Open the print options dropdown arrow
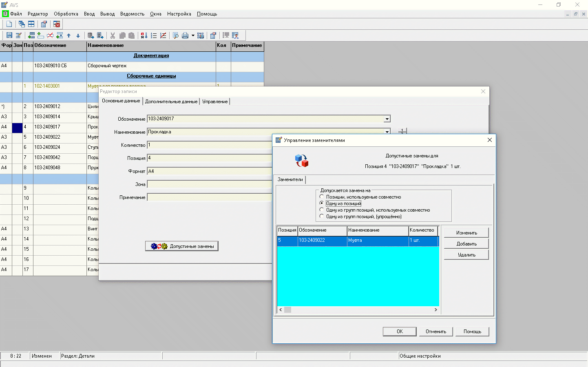The height and width of the screenshot is (367, 588). click(193, 35)
